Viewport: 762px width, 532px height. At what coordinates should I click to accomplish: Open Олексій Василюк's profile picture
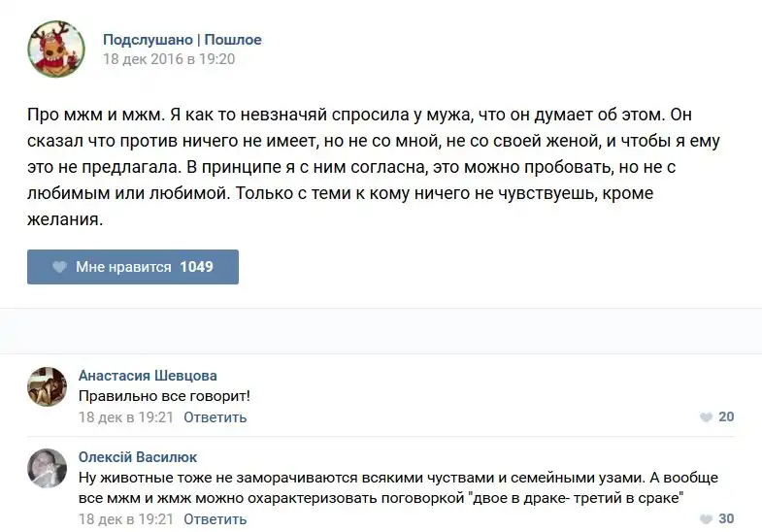[x=48, y=467]
